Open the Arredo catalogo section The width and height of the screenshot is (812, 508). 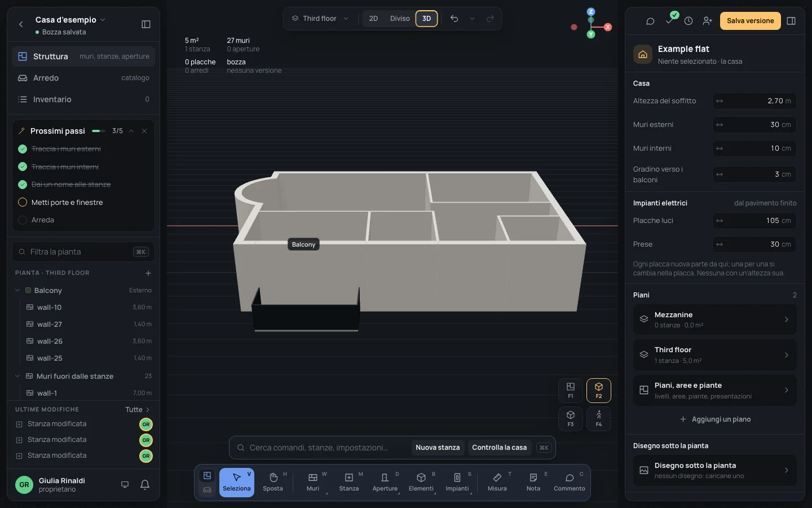pyautogui.click(x=83, y=78)
